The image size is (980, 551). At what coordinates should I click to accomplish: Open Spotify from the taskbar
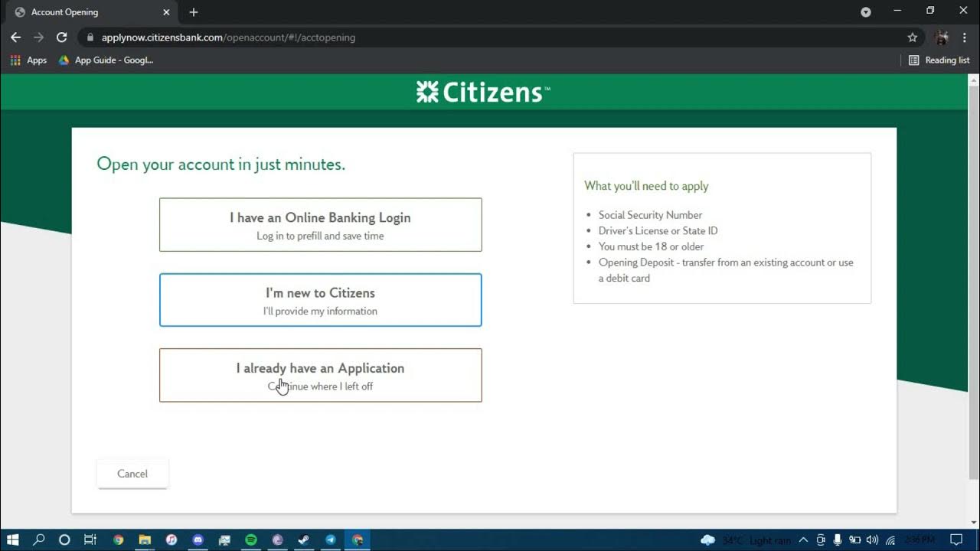click(251, 540)
